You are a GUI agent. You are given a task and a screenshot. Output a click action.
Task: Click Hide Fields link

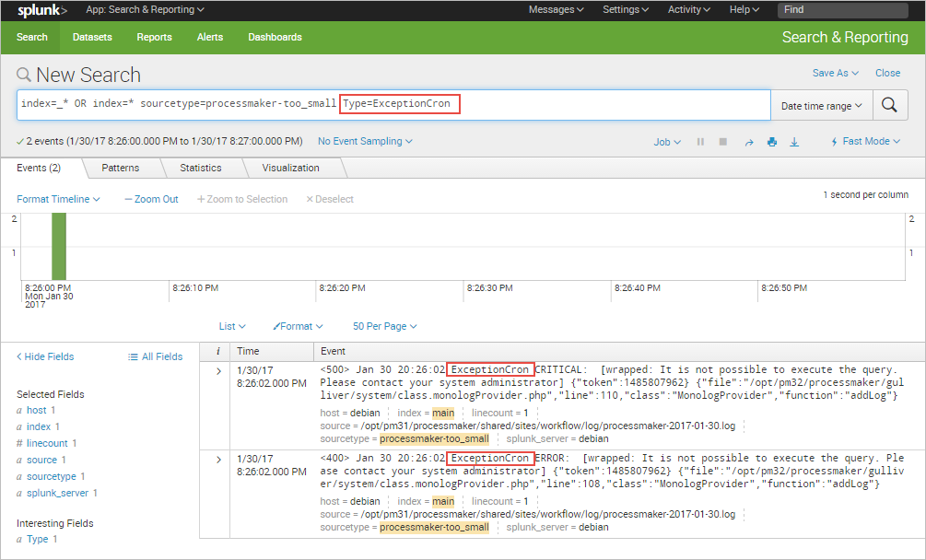click(45, 356)
